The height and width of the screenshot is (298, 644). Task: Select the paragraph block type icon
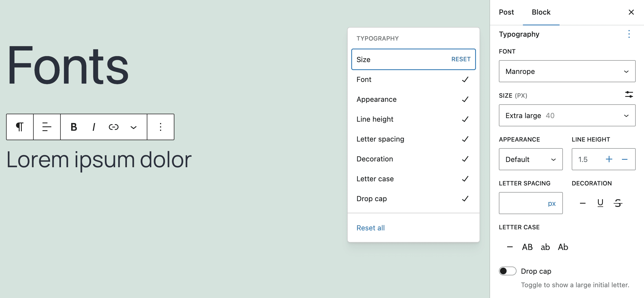(x=19, y=127)
